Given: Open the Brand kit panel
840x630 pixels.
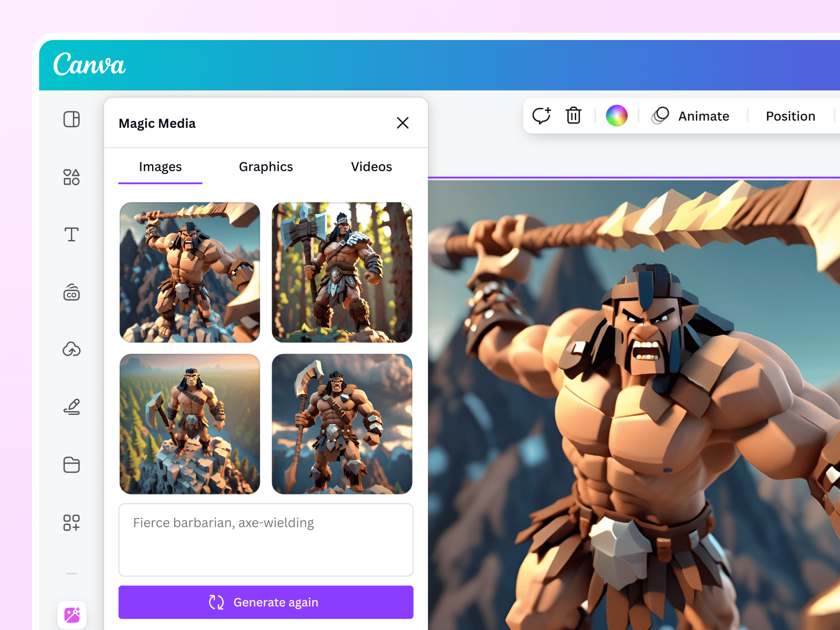Looking at the screenshot, I should click(x=71, y=292).
